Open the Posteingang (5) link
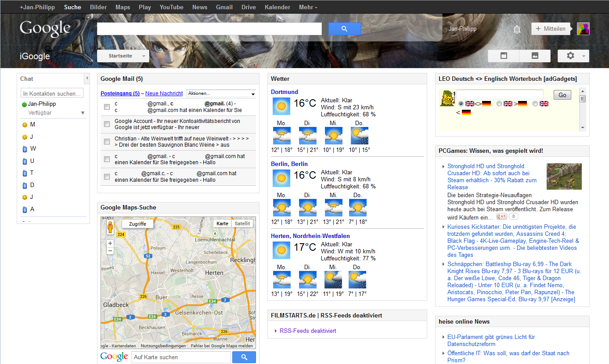609x364 pixels. point(120,94)
